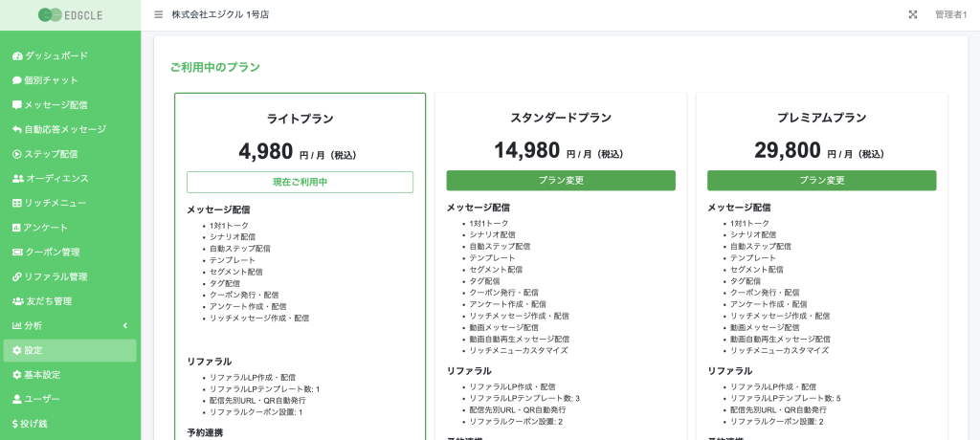Viewport: 980px width, 440px height.
Task: Click プラン変更 under プレミアムプラン
Action: [822, 181]
